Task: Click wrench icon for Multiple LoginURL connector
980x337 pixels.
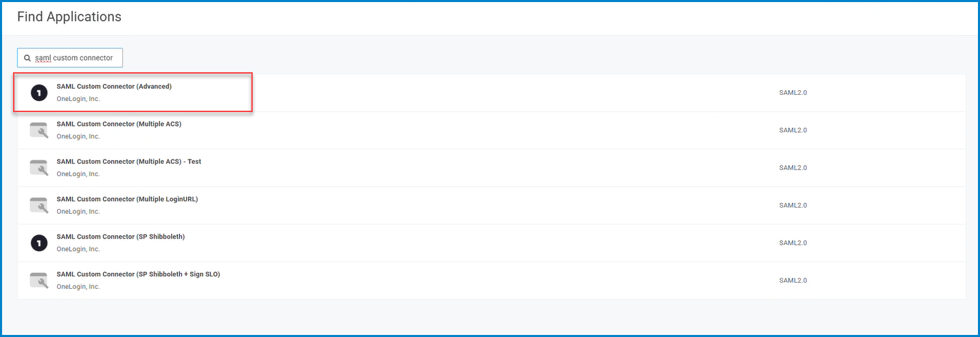Action: [39, 205]
